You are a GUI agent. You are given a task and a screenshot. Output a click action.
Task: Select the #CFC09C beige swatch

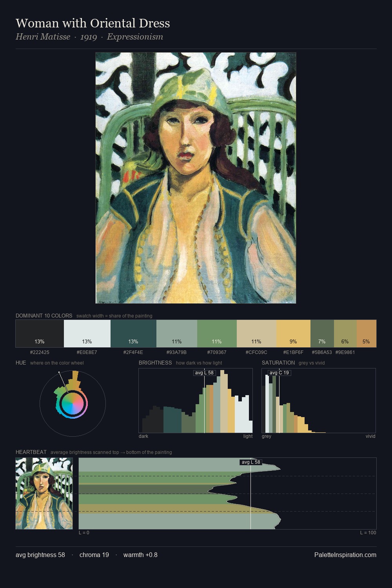(256, 334)
